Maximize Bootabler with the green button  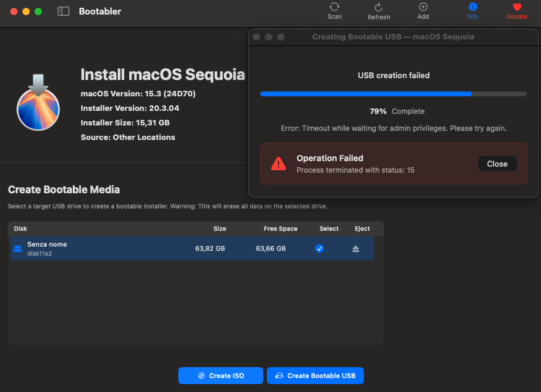point(38,12)
